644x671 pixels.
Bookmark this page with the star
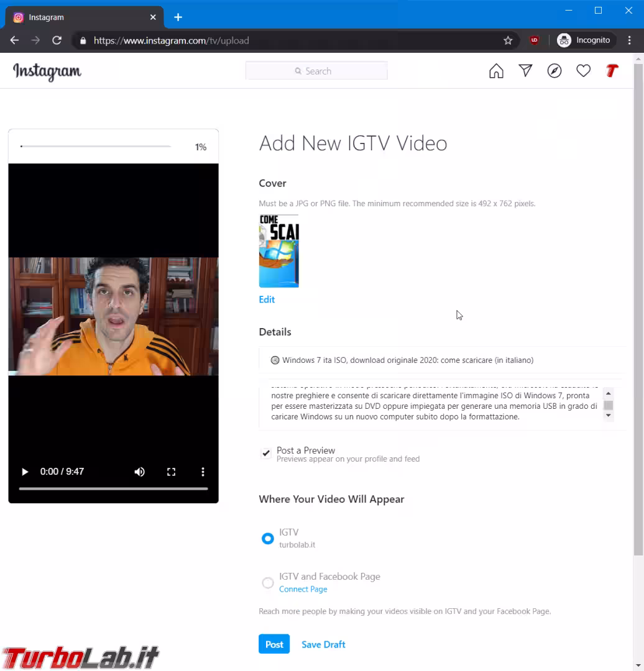pyautogui.click(x=508, y=40)
